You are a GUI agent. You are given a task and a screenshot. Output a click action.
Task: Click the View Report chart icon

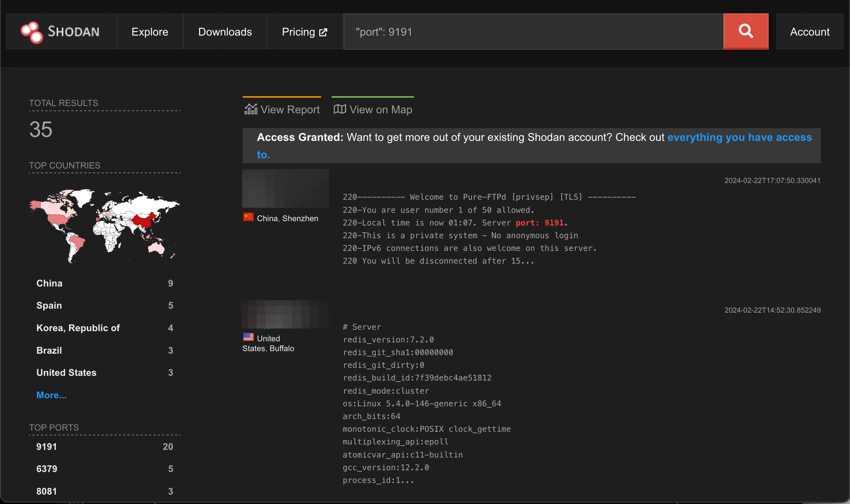251,109
